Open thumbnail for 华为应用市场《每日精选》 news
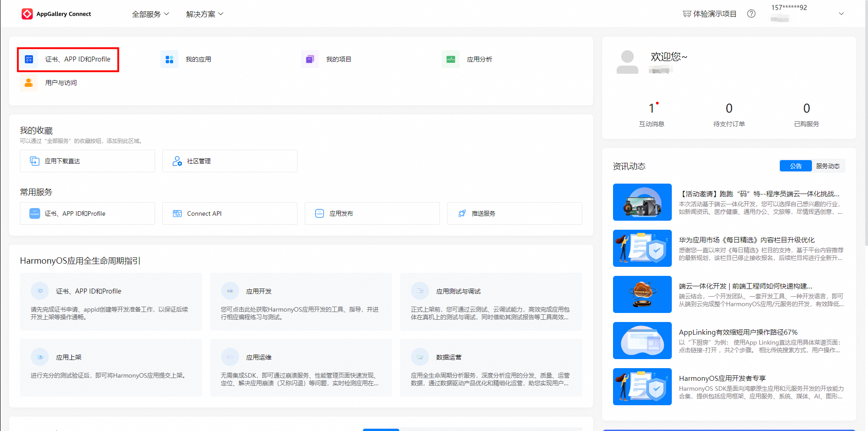Image resolution: width=868 pixels, height=431 pixels. pyautogui.click(x=642, y=248)
